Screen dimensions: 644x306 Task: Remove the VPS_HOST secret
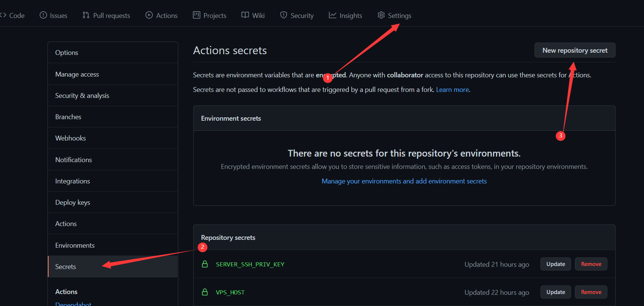591,292
